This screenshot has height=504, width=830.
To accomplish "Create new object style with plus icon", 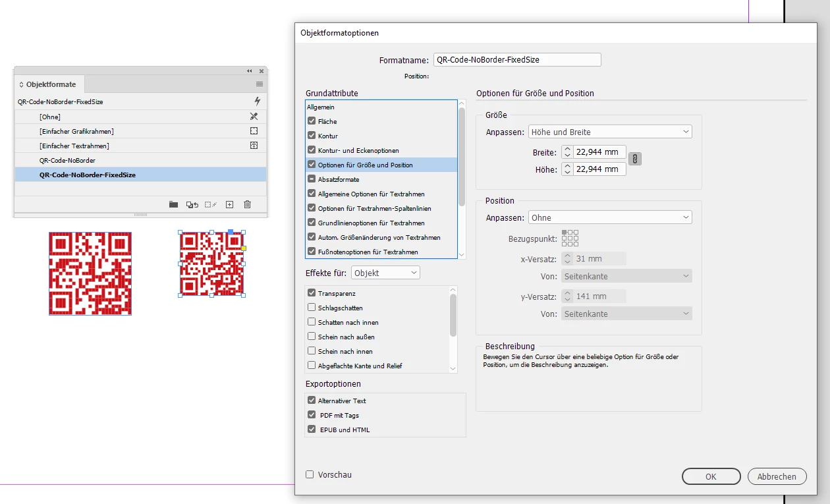I will pos(229,204).
